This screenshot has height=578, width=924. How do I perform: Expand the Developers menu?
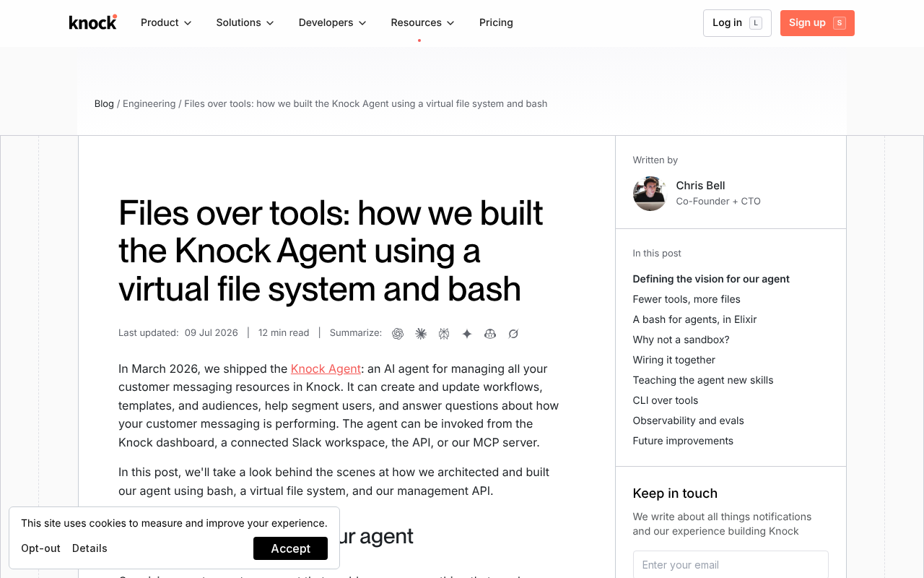tap(333, 22)
